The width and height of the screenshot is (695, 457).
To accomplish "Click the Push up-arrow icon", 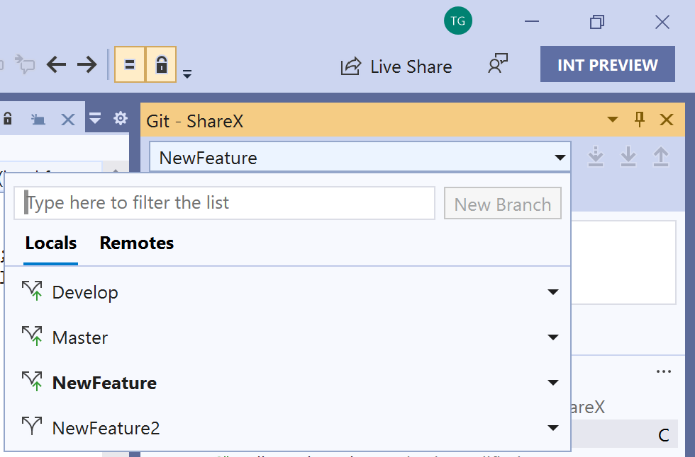I will [x=660, y=156].
